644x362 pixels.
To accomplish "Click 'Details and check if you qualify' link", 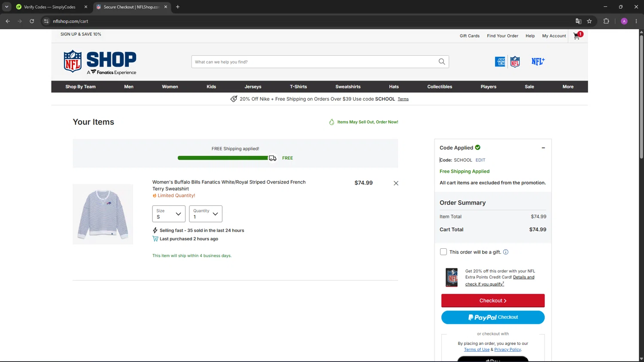I will [x=500, y=281].
